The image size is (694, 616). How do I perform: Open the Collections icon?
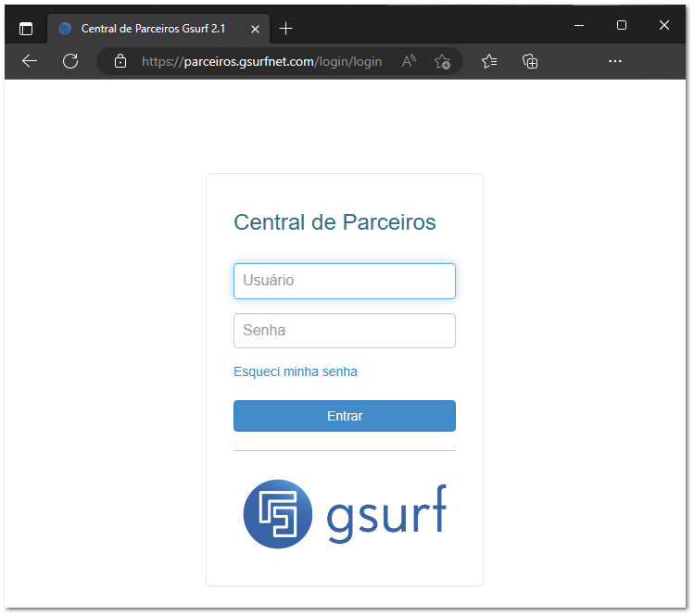(530, 61)
